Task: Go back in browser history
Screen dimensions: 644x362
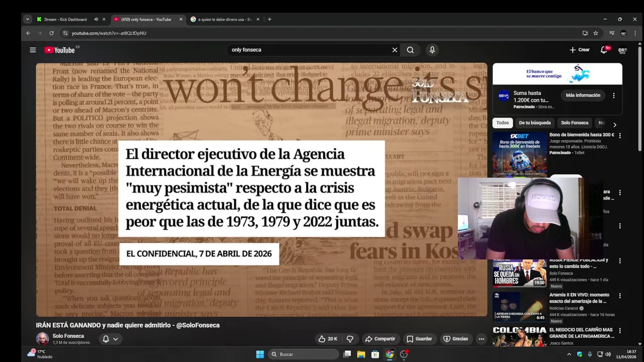Action: pos(28,33)
